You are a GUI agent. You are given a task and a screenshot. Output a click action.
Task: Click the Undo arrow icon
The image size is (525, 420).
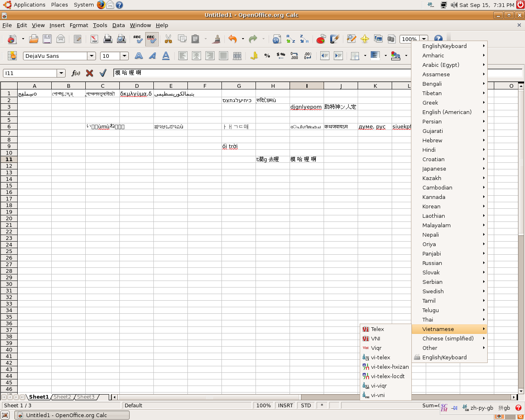click(x=233, y=39)
